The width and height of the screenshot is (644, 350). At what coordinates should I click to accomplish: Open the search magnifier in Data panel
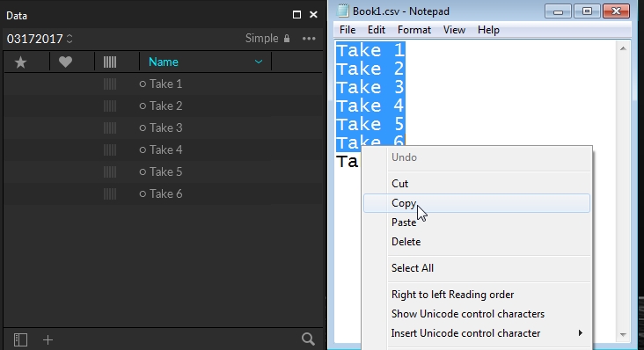point(308,339)
